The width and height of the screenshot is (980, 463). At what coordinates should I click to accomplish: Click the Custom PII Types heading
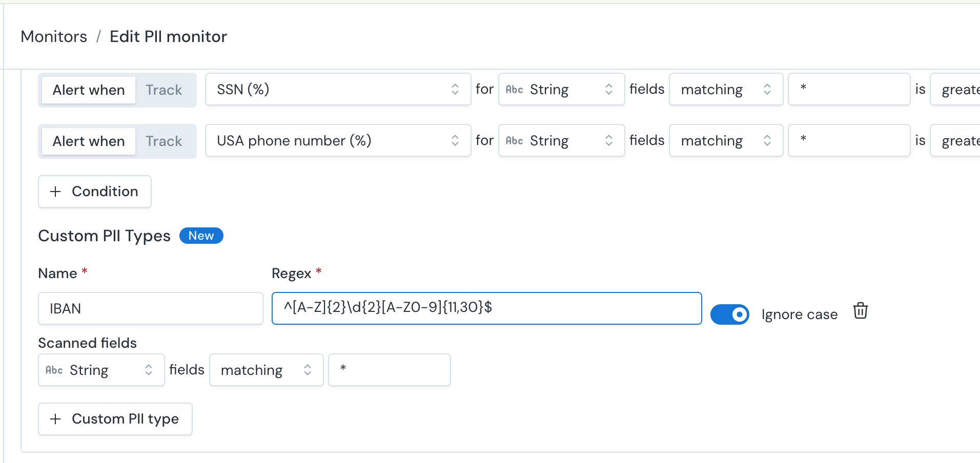(104, 236)
